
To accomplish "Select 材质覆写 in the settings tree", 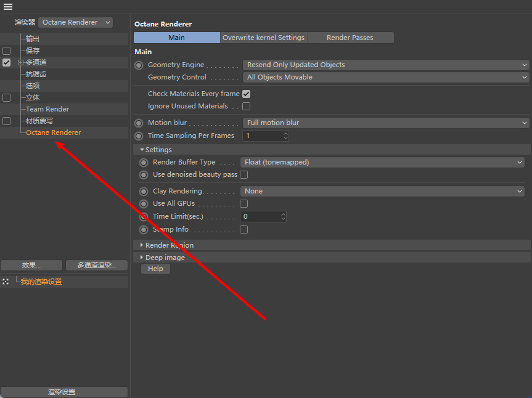I will point(39,121).
